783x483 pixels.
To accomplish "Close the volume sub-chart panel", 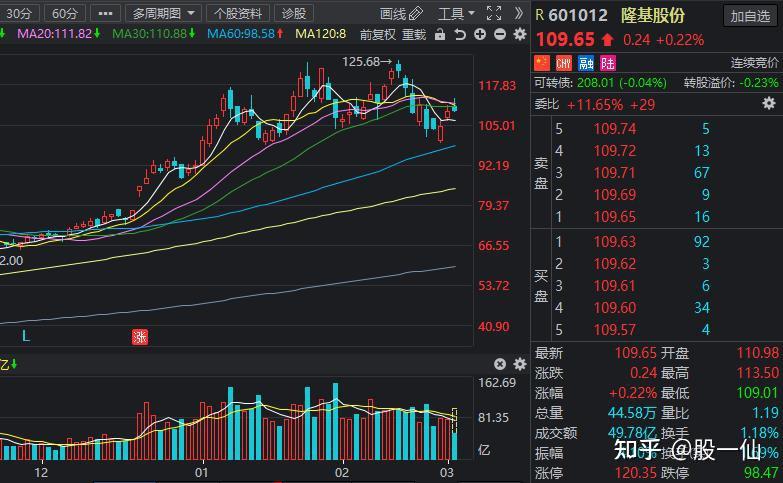I will click(x=500, y=364).
